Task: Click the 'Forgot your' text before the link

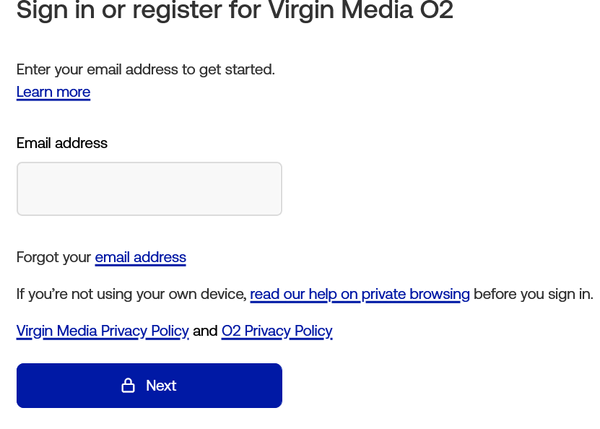Action: 54,257
